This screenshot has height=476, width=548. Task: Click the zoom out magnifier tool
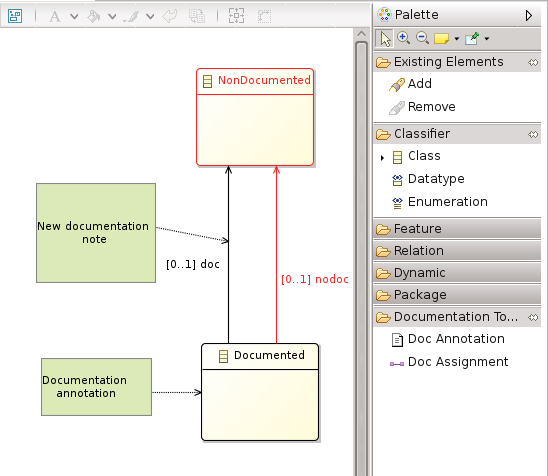coord(423,38)
